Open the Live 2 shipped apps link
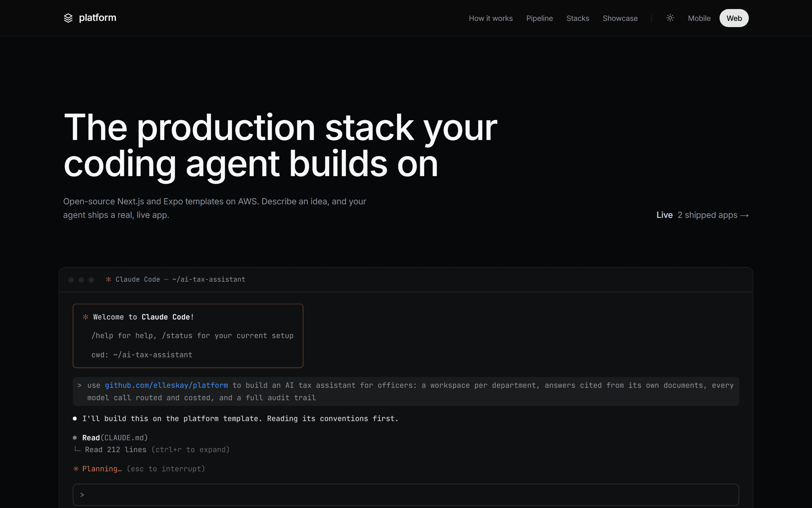Screen dimensions: 812x508 [702, 215]
